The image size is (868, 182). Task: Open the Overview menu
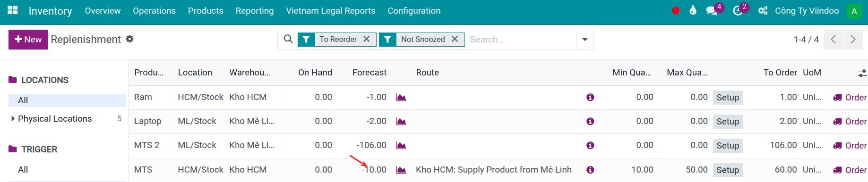[x=103, y=10]
